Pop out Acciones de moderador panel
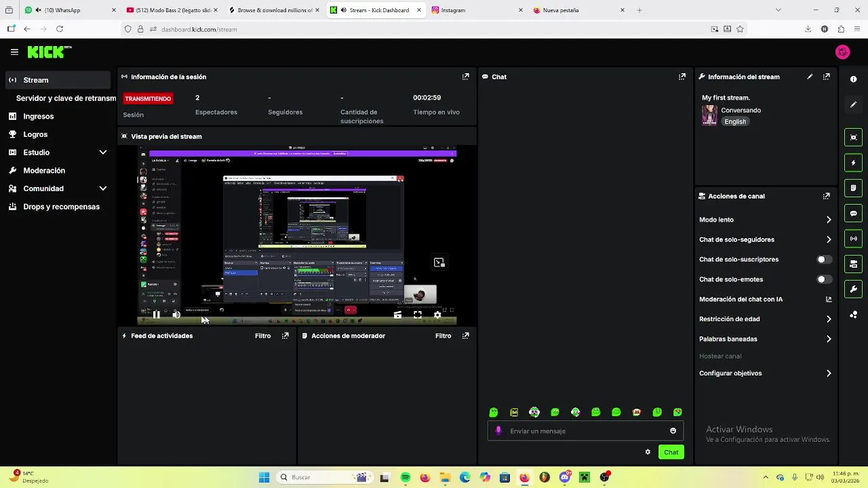The image size is (868, 488). click(465, 335)
